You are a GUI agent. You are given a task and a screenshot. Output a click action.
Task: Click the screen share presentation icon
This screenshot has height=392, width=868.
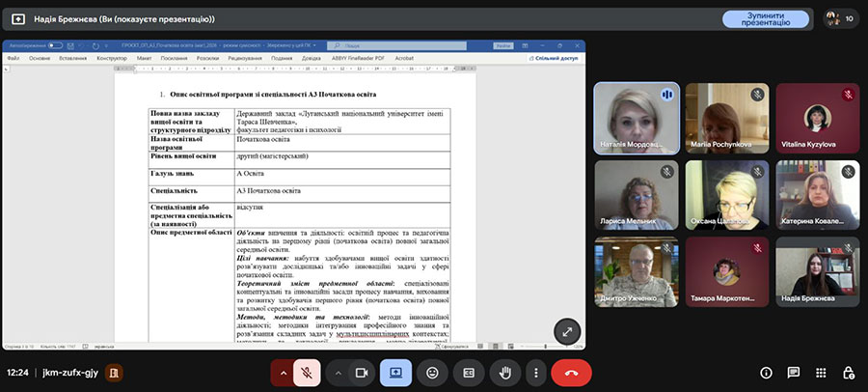(396, 372)
